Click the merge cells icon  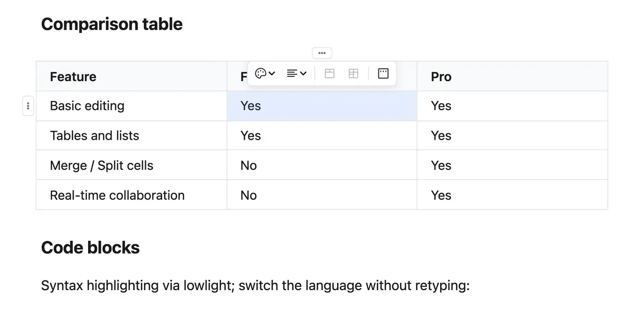(x=330, y=74)
